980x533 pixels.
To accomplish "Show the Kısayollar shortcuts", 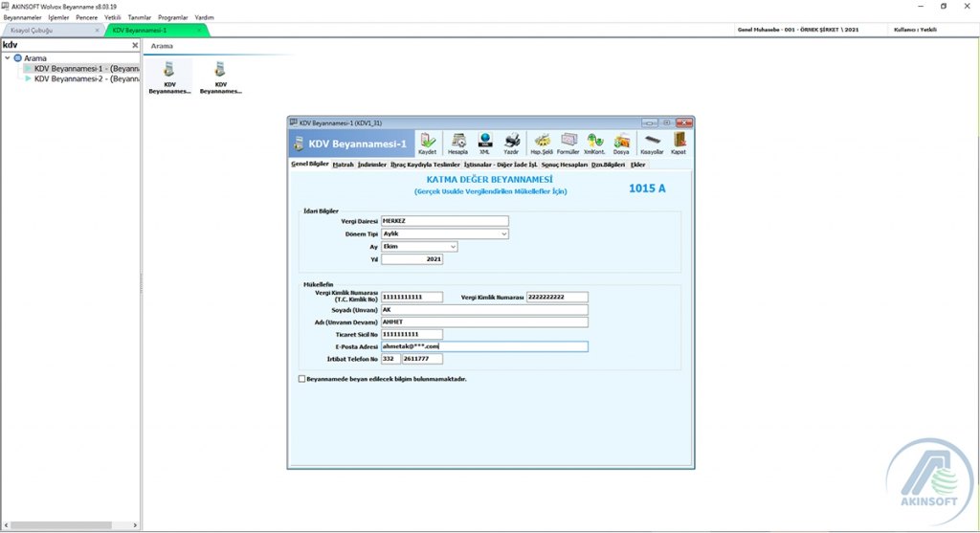I will (652, 144).
